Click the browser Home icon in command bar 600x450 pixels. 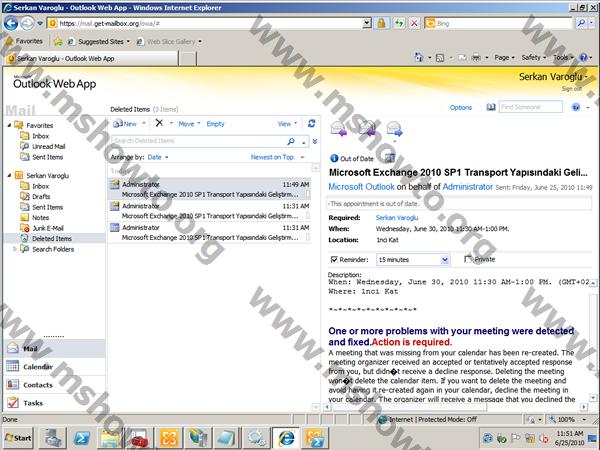point(419,57)
